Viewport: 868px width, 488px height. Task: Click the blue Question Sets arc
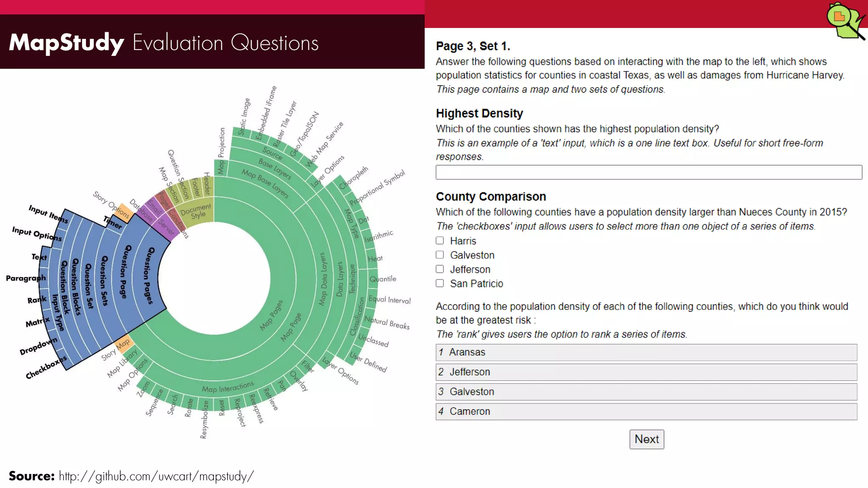coord(103,280)
